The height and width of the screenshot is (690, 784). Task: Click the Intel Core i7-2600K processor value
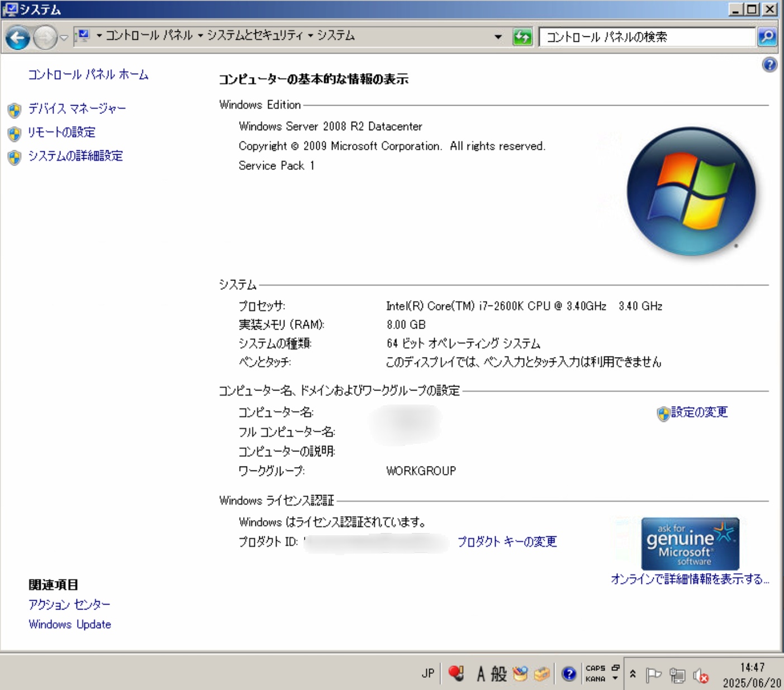(x=524, y=306)
